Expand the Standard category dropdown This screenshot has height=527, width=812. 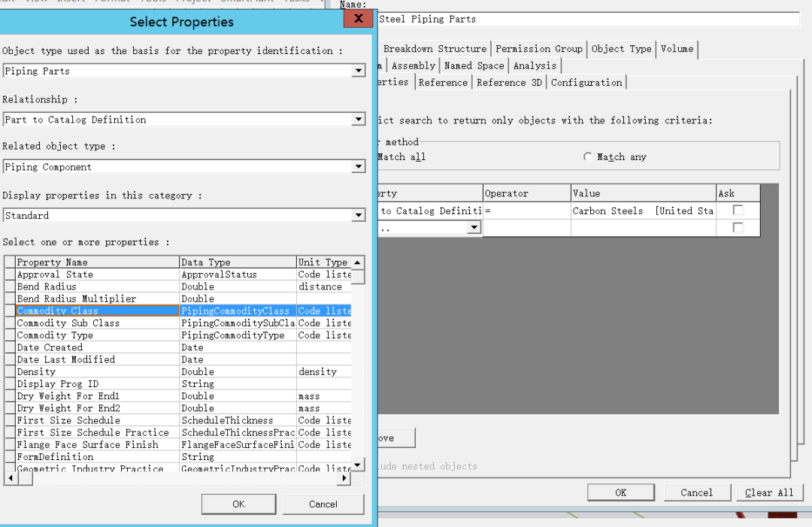(359, 215)
